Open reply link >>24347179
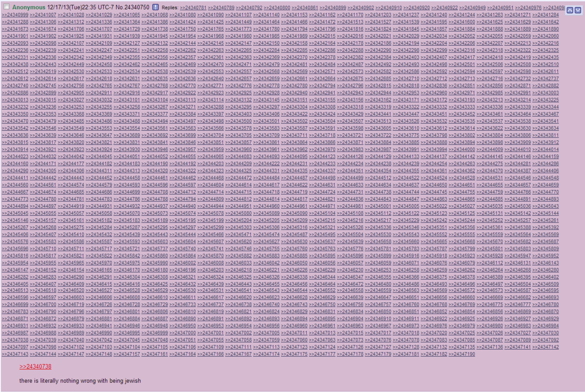This screenshot has height=392, width=585. (378, 355)
